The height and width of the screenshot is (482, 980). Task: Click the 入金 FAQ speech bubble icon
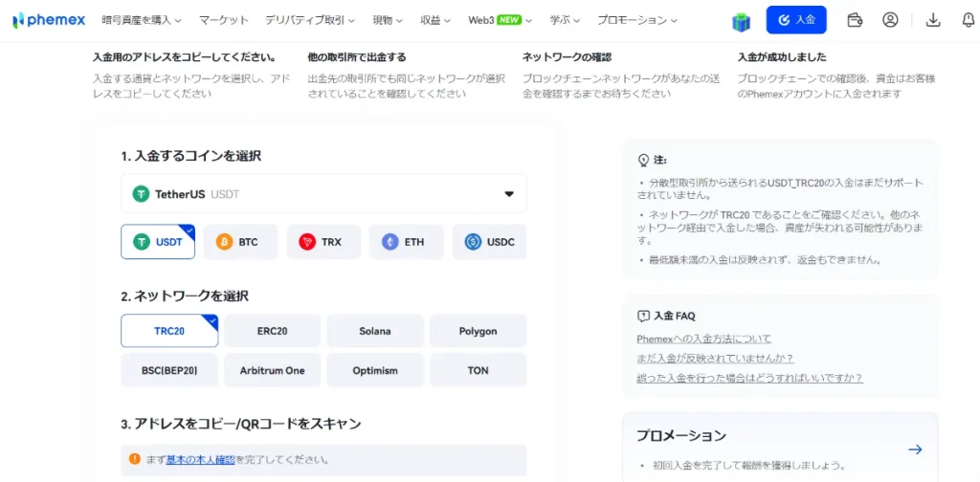coord(643,316)
